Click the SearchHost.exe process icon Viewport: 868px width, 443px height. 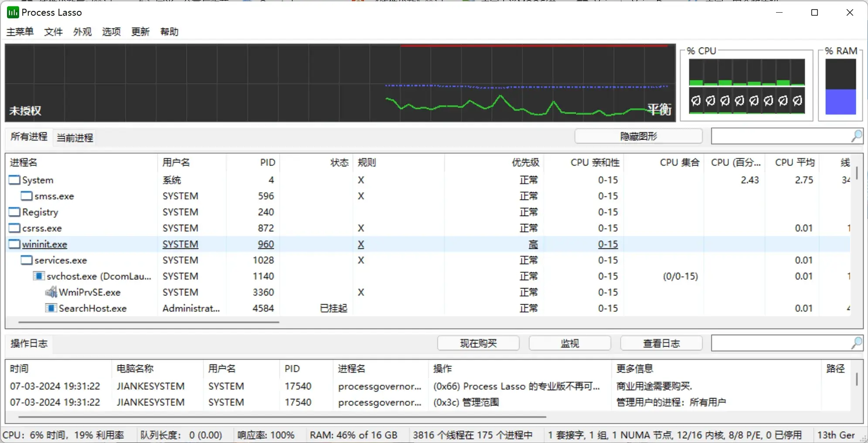click(51, 308)
